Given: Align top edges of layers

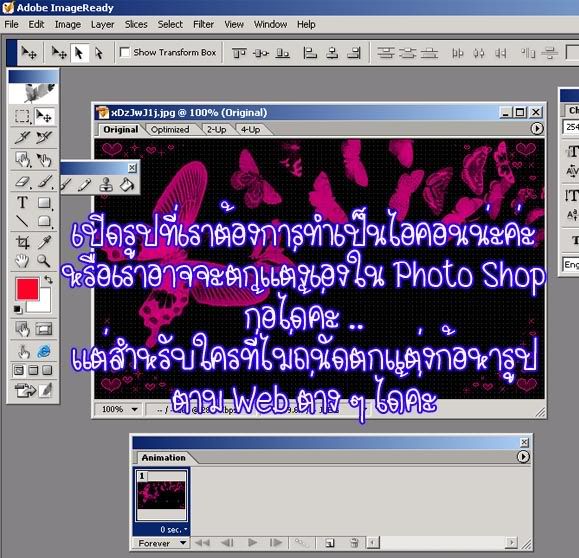Looking at the screenshot, I should [x=239, y=53].
